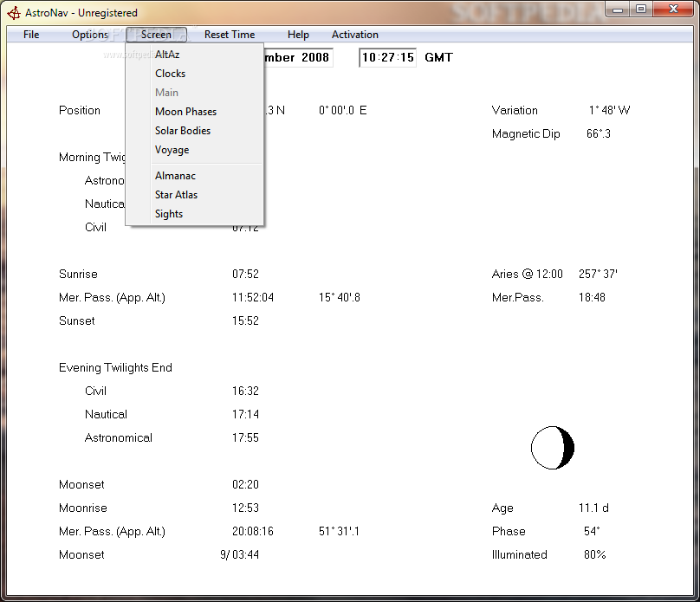Click the moon Age value 11.1 d
Image resolution: width=700 pixels, height=602 pixels.
tap(593, 508)
